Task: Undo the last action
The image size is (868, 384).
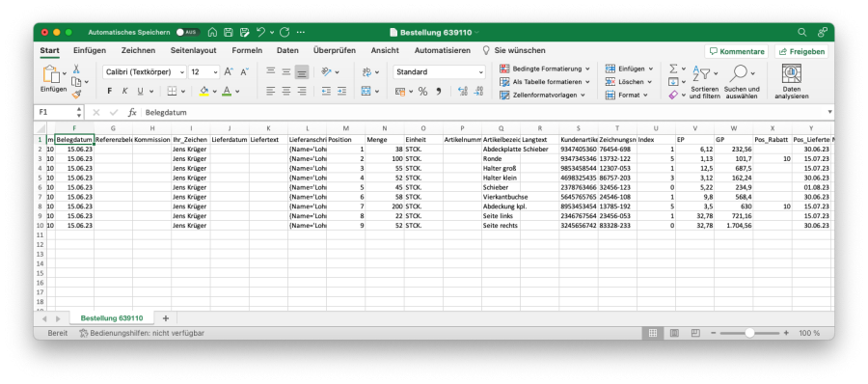Action: (261, 32)
